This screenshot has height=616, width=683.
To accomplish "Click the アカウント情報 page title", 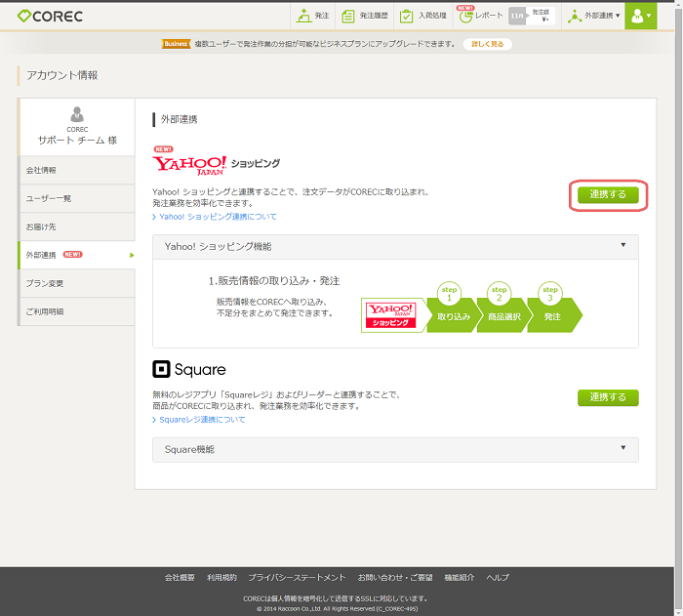I will click(62, 75).
